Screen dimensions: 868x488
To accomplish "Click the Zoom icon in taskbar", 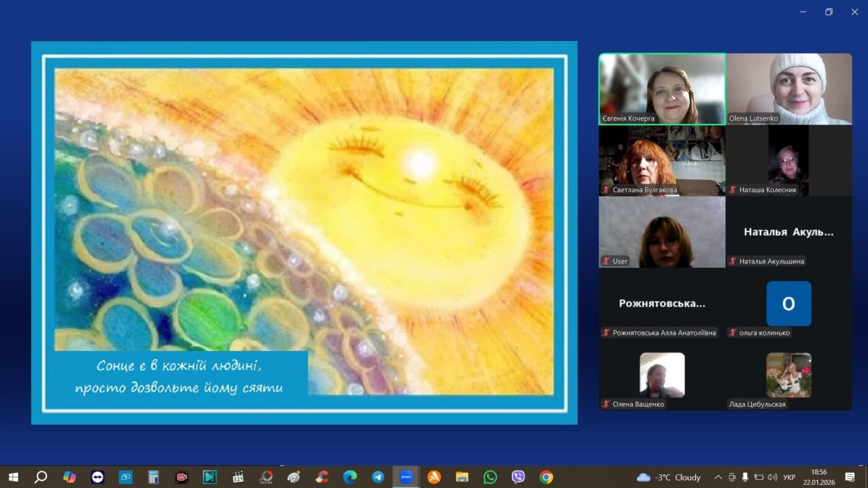I will 406,477.
